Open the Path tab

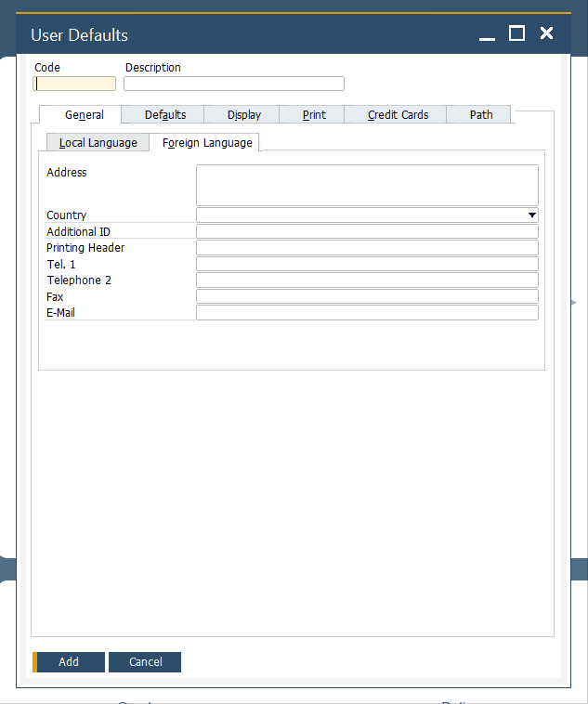pyautogui.click(x=481, y=115)
